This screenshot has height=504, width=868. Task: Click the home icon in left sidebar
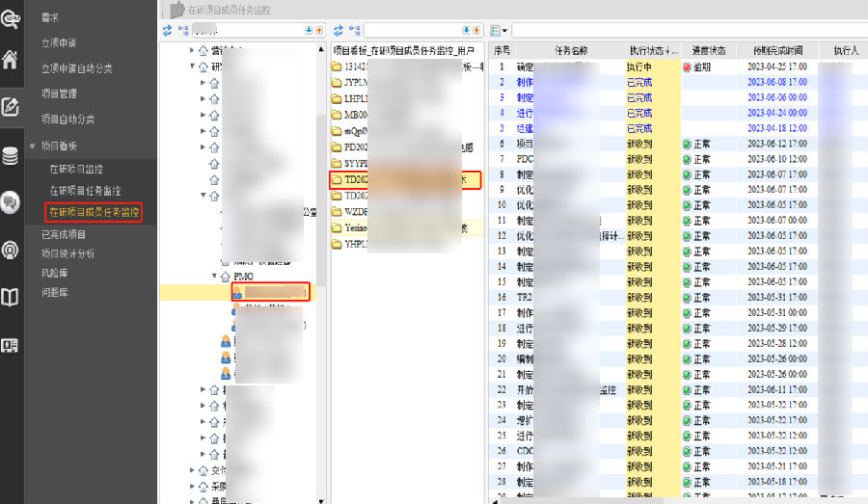[11, 59]
